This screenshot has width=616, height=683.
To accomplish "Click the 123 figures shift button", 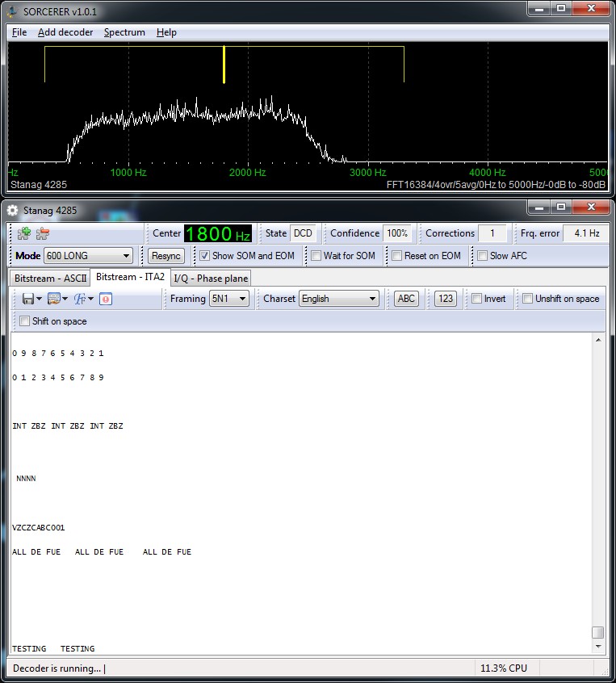I will point(445,299).
